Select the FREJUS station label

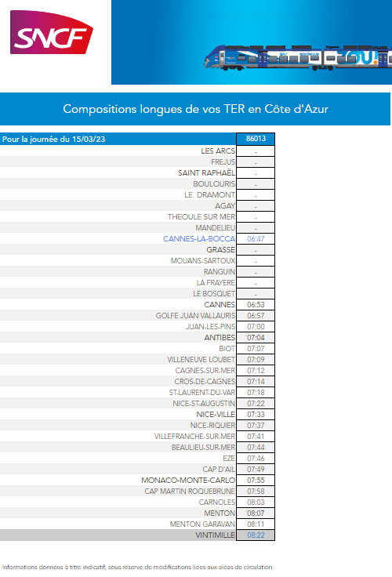click(x=223, y=162)
